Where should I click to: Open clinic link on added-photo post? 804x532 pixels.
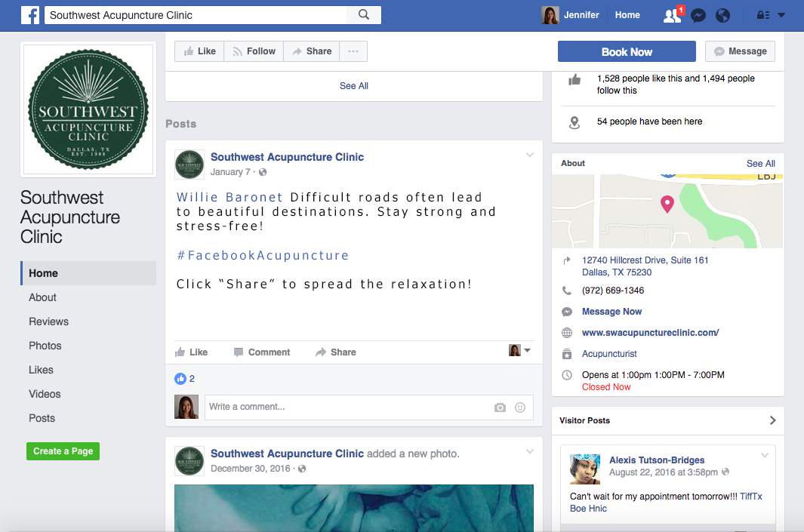(x=287, y=454)
